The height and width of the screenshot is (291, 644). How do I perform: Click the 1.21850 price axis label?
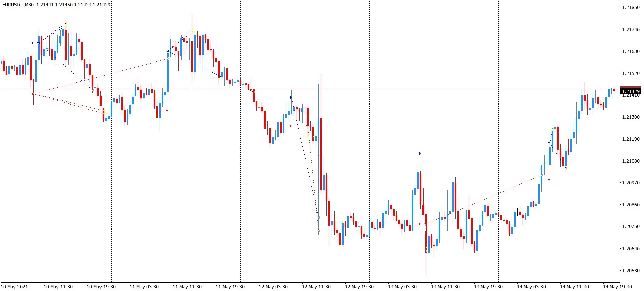tap(631, 7)
